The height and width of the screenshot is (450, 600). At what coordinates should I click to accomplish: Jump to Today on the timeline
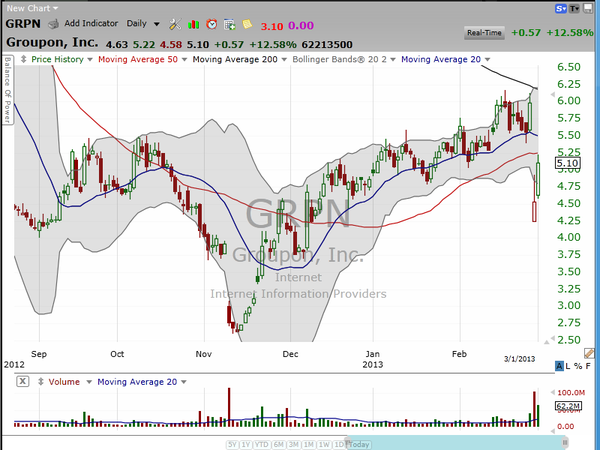click(x=359, y=445)
